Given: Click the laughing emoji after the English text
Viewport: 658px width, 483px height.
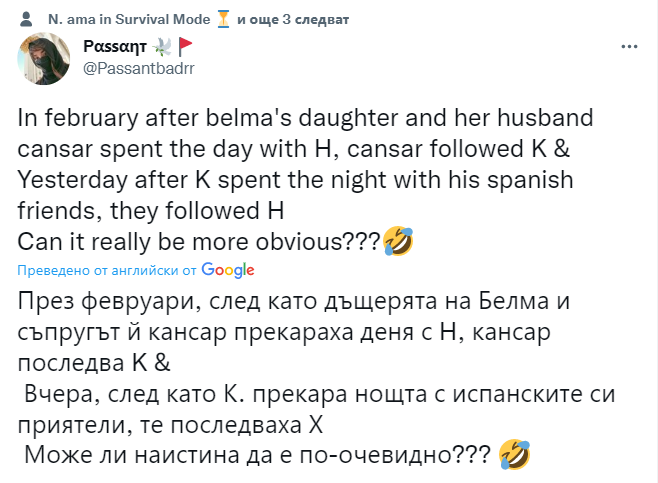Looking at the screenshot, I should tap(396, 240).
